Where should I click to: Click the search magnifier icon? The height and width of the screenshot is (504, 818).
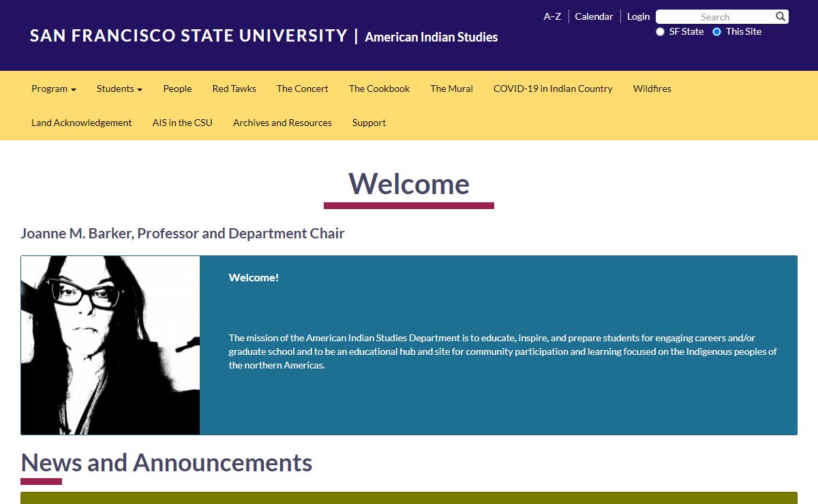point(781,16)
